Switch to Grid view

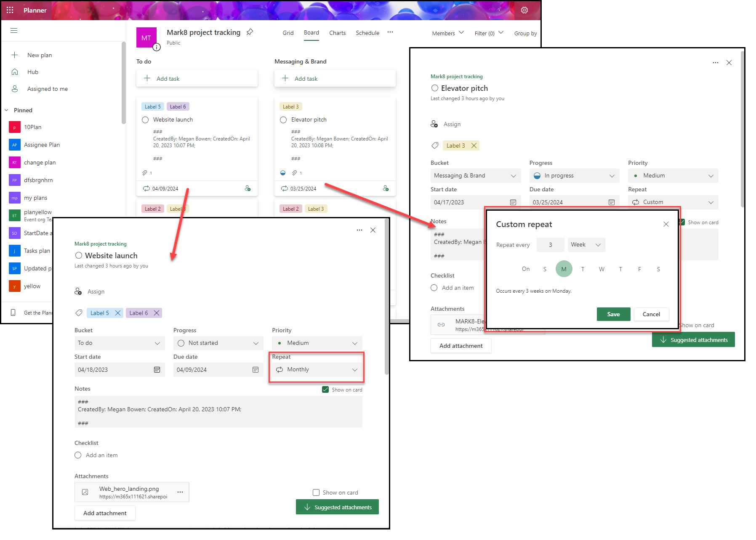coord(288,33)
